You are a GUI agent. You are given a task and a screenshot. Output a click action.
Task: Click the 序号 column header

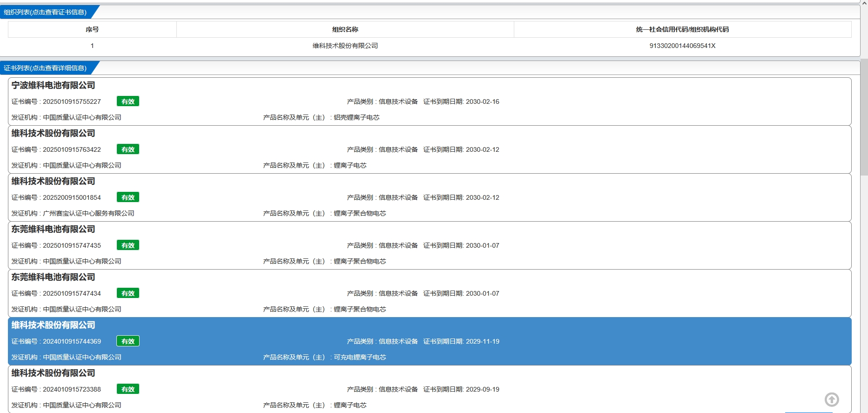[92, 29]
